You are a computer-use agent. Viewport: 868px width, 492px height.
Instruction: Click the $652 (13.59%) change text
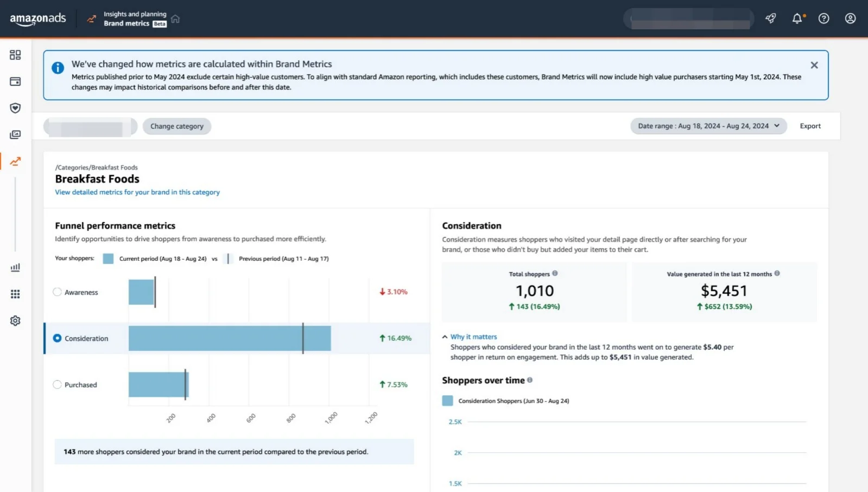pos(724,306)
